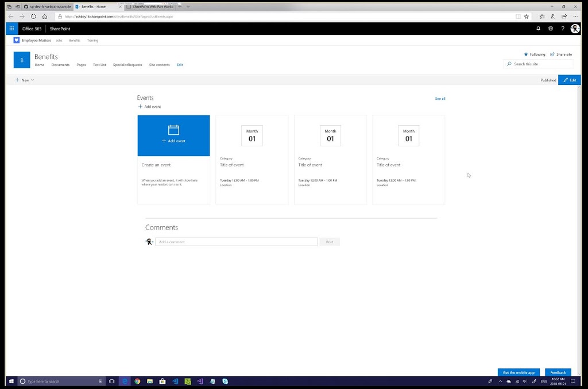Click See all events link
Screen dimensions: 588x389
click(440, 99)
